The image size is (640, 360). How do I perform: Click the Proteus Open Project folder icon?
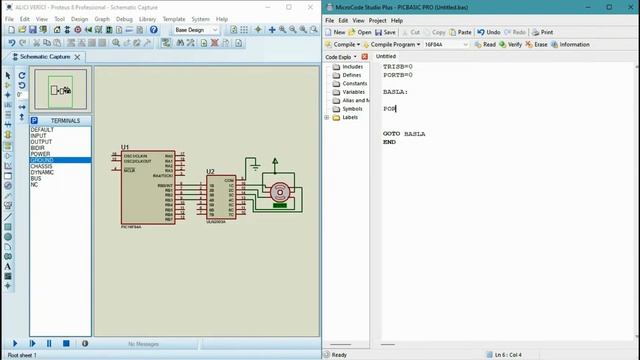pos(22,30)
